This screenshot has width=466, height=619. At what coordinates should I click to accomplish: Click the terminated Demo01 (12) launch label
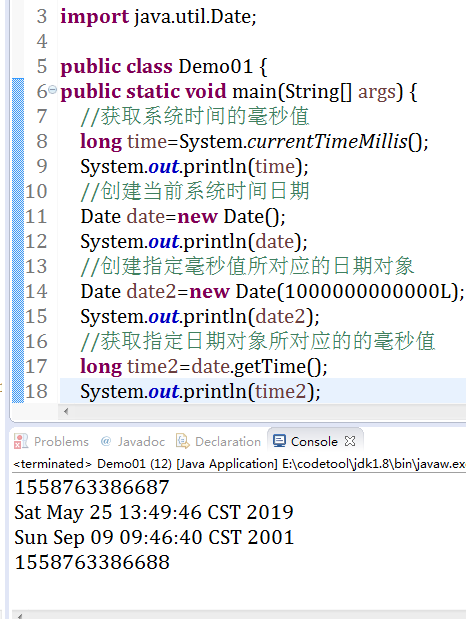click(x=239, y=464)
